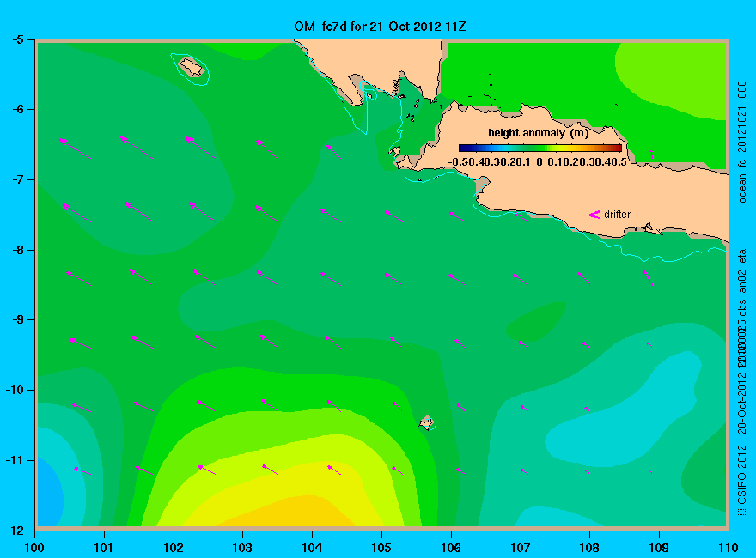756x558 pixels.
Task: Click the x-axis label '109'
Action: (x=659, y=548)
